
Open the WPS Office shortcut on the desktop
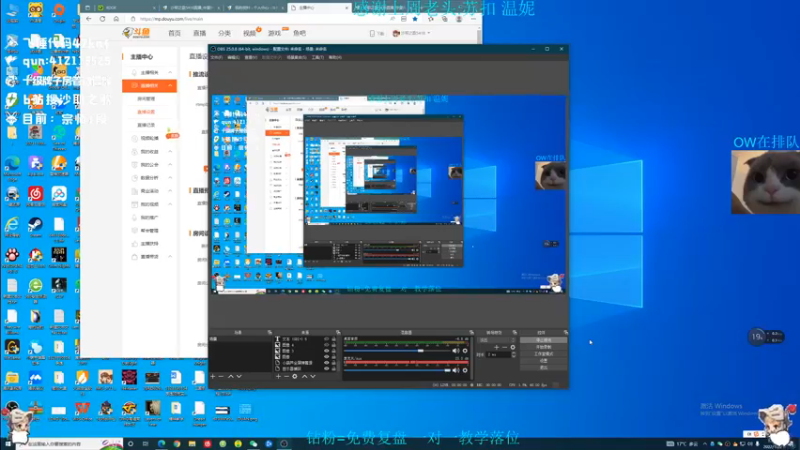click(82, 411)
